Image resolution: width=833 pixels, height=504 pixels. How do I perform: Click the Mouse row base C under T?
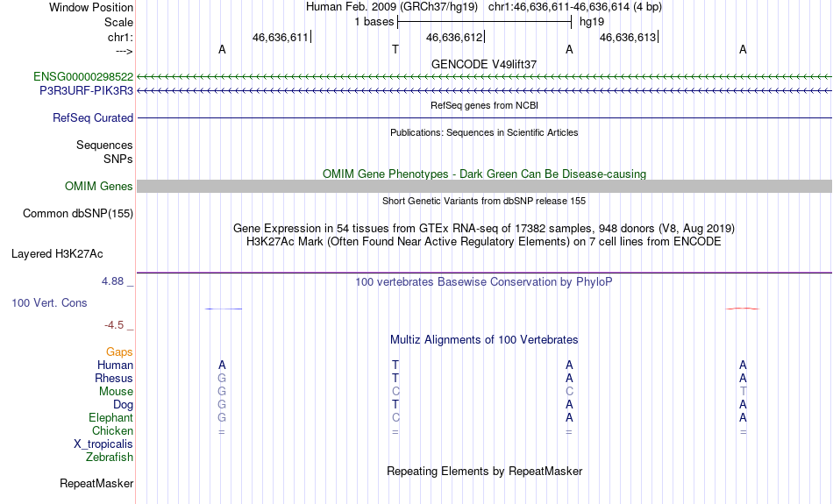point(395,392)
